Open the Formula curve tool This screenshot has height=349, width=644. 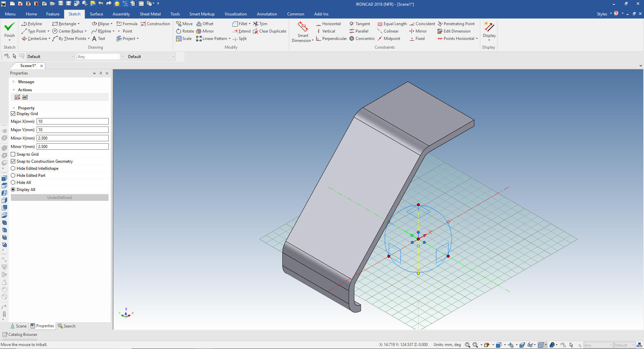point(127,24)
